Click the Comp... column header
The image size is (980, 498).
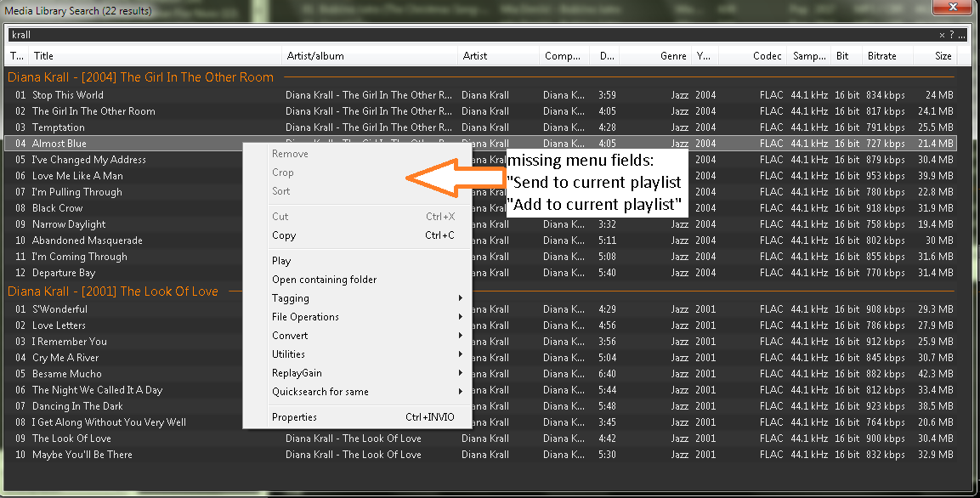point(565,56)
